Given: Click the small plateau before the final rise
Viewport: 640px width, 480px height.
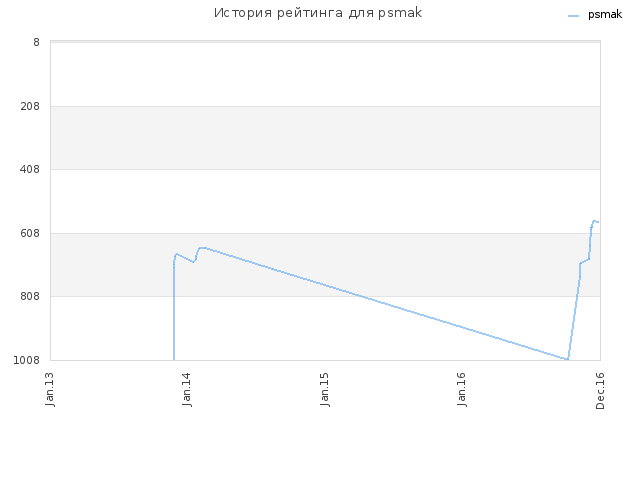Looking at the screenshot, I should pyautogui.click(x=584, y=261).
